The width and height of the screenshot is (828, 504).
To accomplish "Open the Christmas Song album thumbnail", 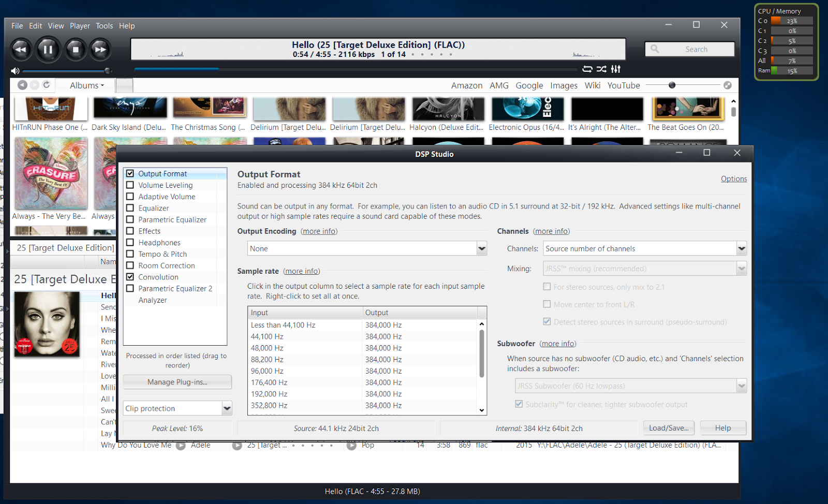I will click(210, 108).
